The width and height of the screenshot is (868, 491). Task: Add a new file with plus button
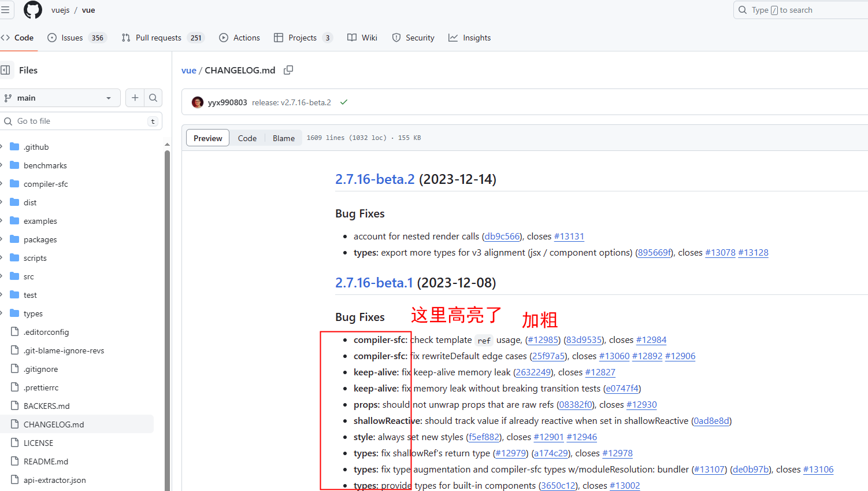tap(135, 98)
